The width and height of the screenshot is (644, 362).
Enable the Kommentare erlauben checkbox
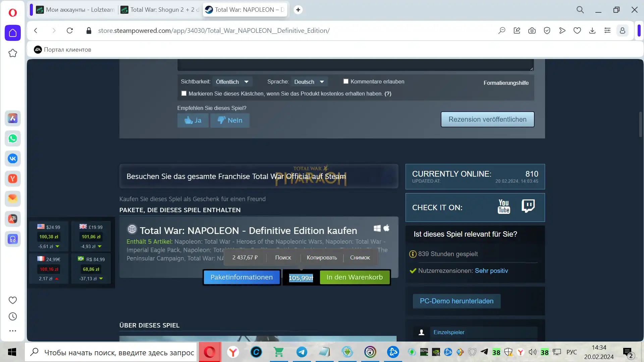click(346, 81)
